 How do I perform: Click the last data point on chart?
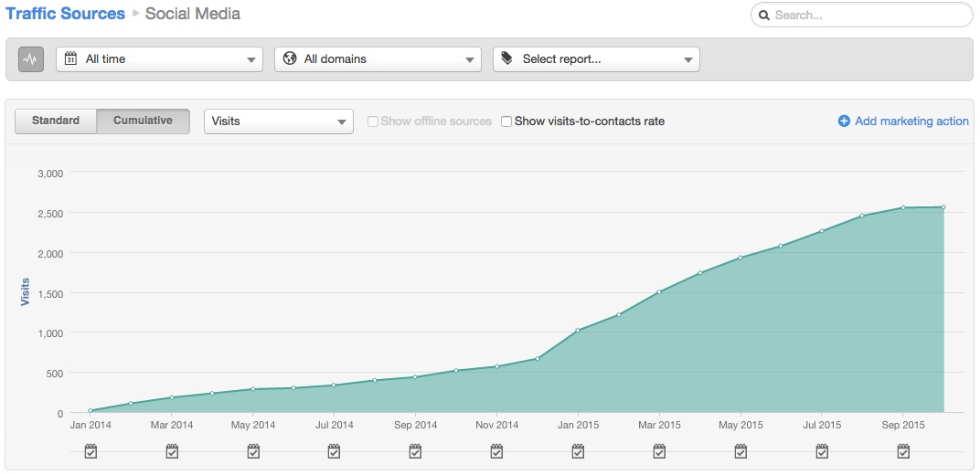[943, 207]
